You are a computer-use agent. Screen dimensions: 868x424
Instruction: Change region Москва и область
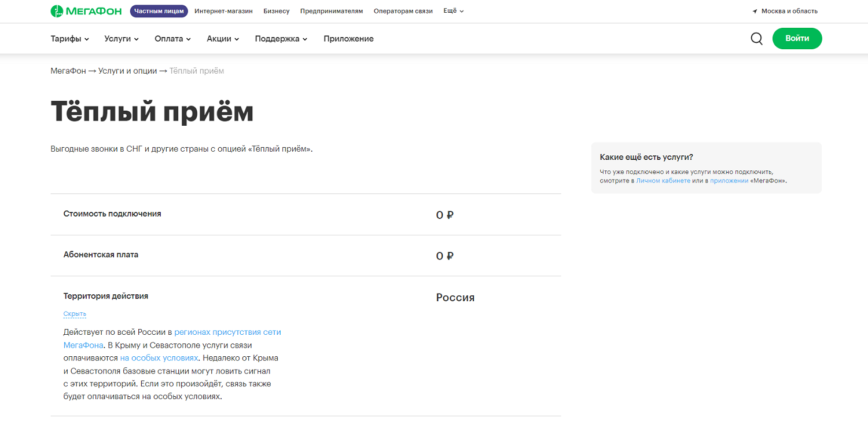(x=789, y=11)
